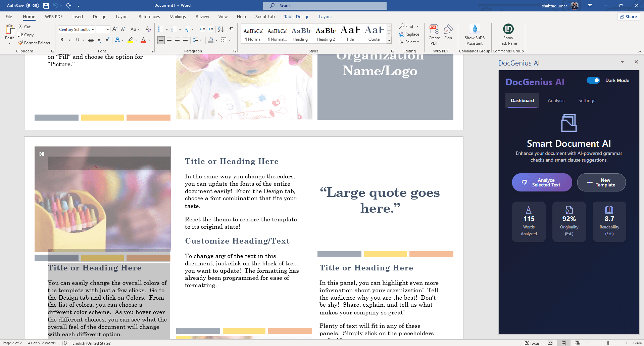Apply Italic formatting
The width and height of the screenshot is (644, 346).
pos(70,40)
